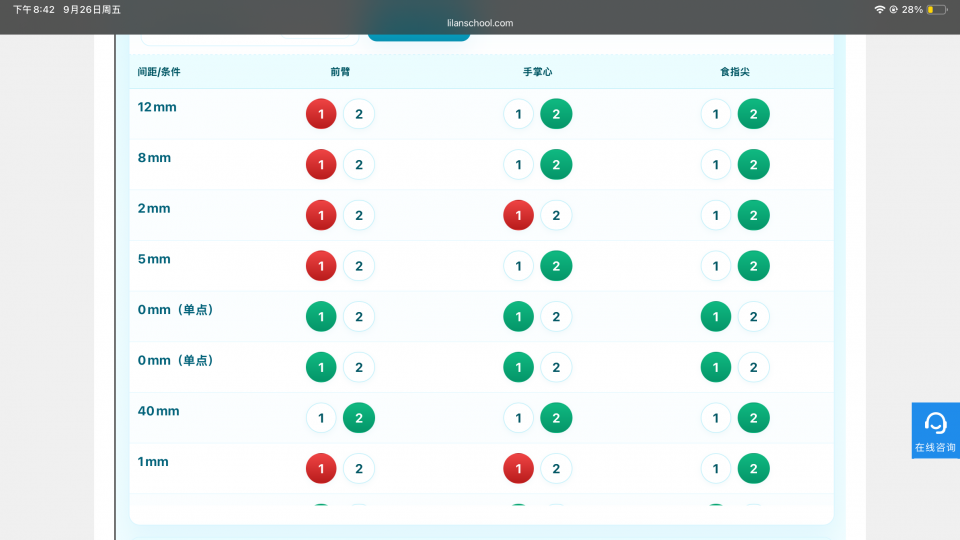Choose option 1 for 8mm 手掌心
The height and width of the screenshot is (540, 960).
pos(518,164)
